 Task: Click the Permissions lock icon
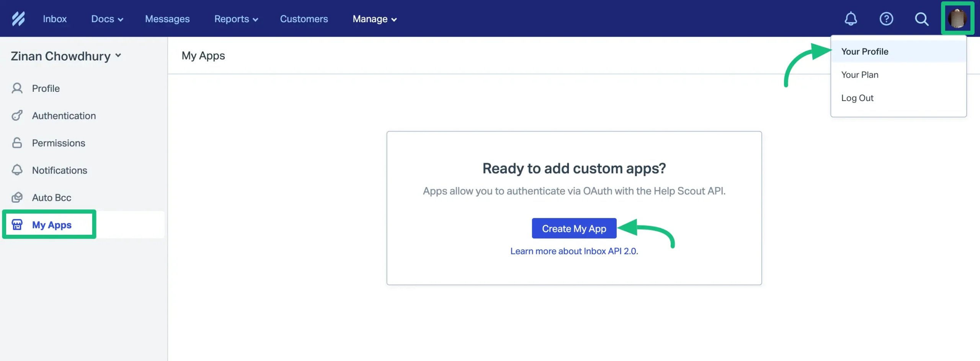tap(17, 143)
